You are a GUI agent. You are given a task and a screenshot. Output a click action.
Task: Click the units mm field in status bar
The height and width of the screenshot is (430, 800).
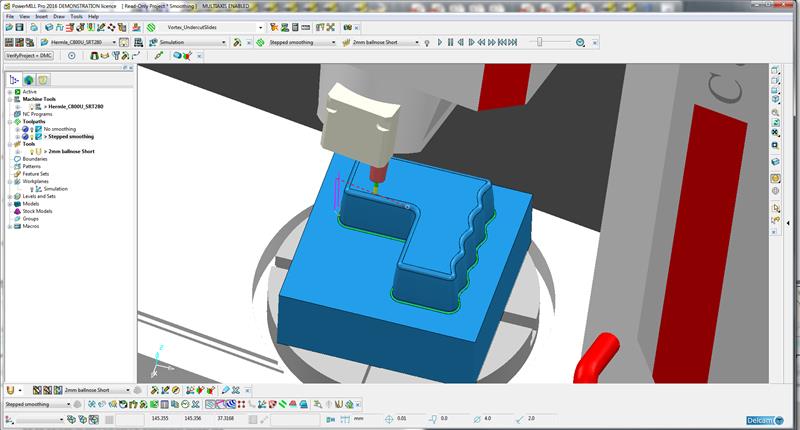pos(359,419)
